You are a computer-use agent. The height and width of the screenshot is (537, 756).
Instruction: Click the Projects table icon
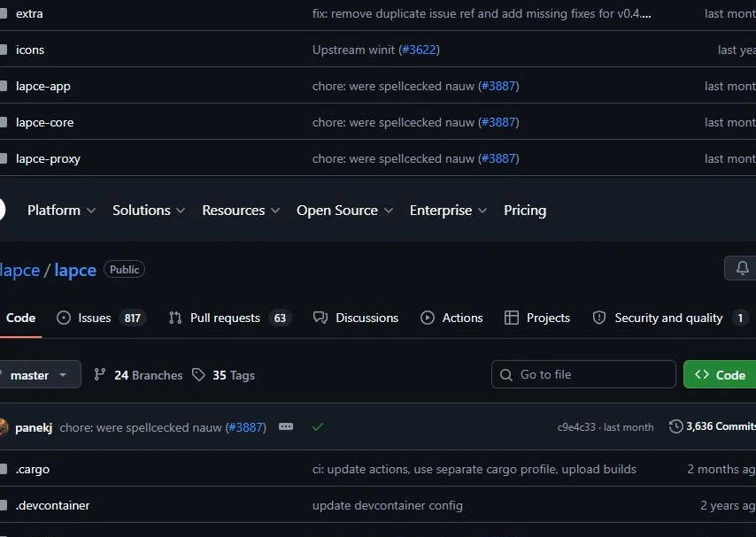[512, 318]
